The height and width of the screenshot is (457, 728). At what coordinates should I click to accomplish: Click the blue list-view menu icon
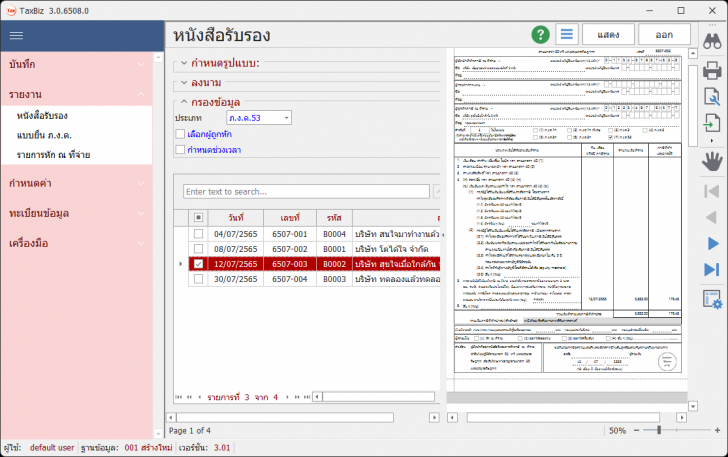[x=566, y=34]
